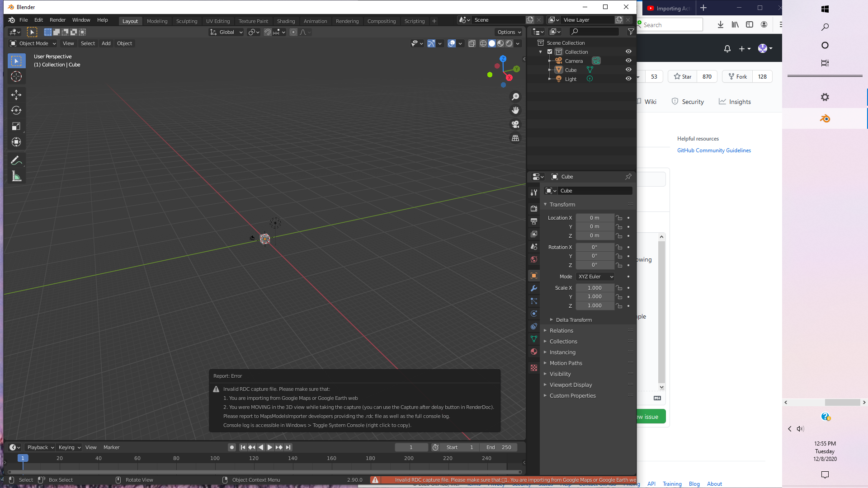868x488 pixels.
Task: Open the Render Properties tab
Action: click(x=533, y=208)
